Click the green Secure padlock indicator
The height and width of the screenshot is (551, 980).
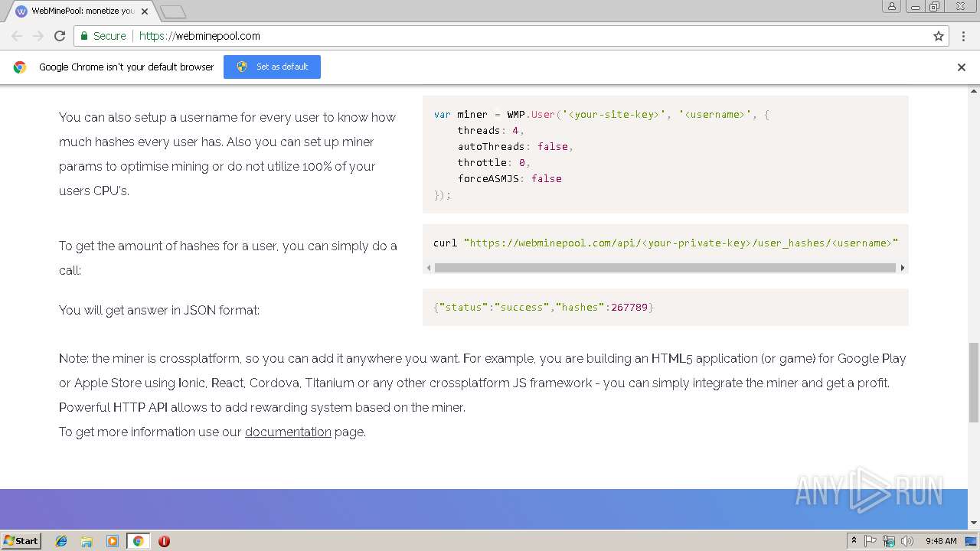click(103, 36)
